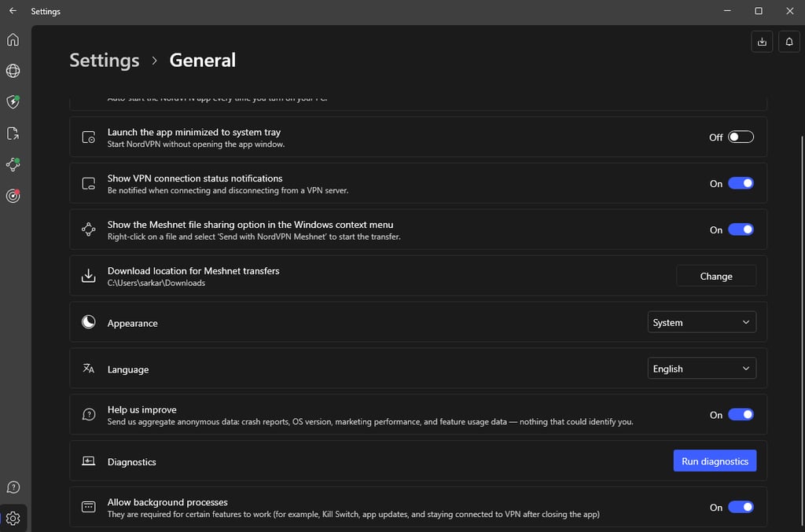Click the Appearance moon icon

click(x=88, y=321)
